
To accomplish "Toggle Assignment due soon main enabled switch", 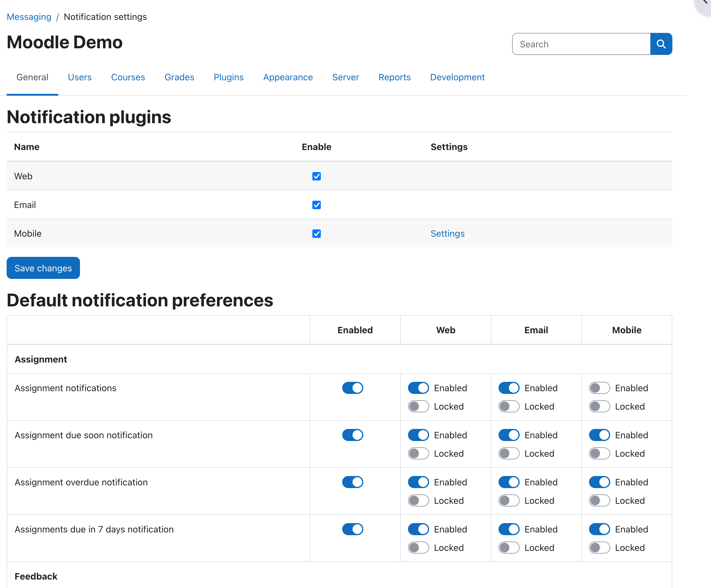I will coord(352,435).
